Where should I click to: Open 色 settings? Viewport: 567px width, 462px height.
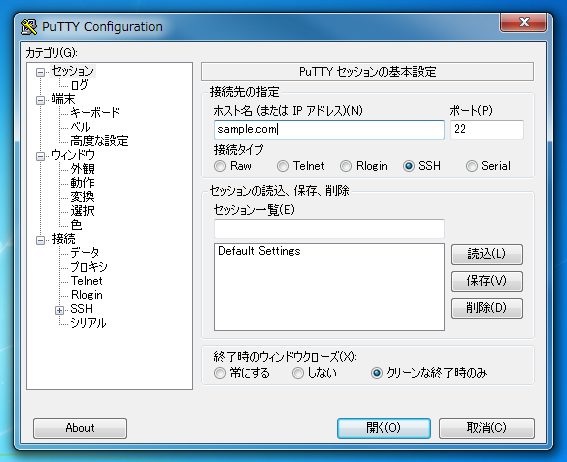(x=76, y=225)
